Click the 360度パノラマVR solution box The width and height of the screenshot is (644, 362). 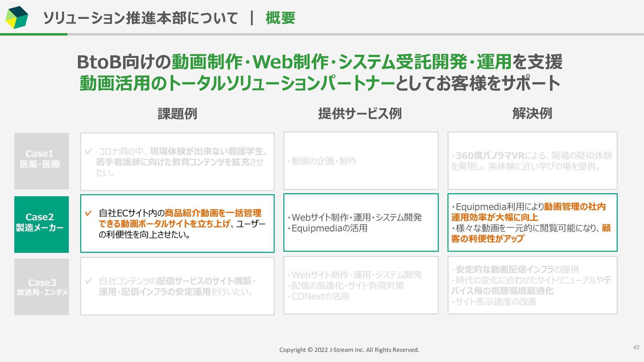(532, 161)
